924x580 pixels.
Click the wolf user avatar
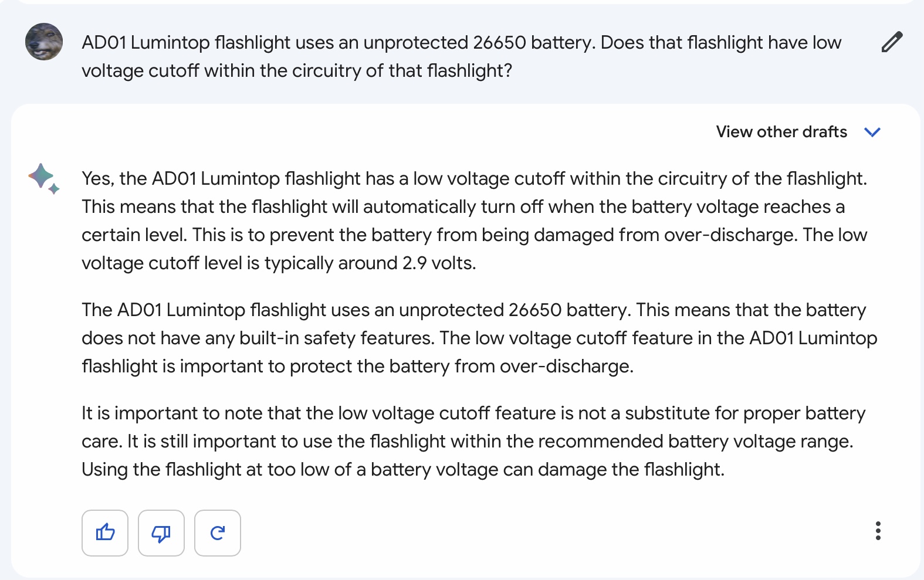44,42
